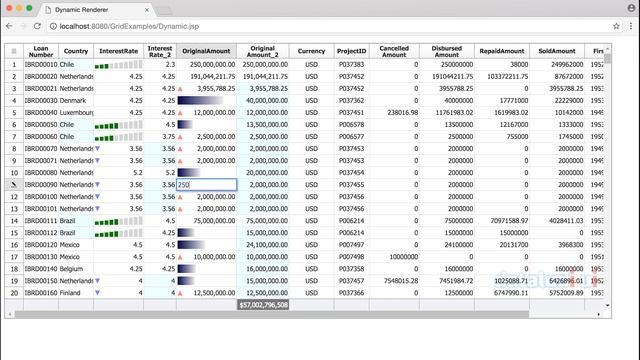Click the blue gradient bar in row 16

(x=191, y=245)
